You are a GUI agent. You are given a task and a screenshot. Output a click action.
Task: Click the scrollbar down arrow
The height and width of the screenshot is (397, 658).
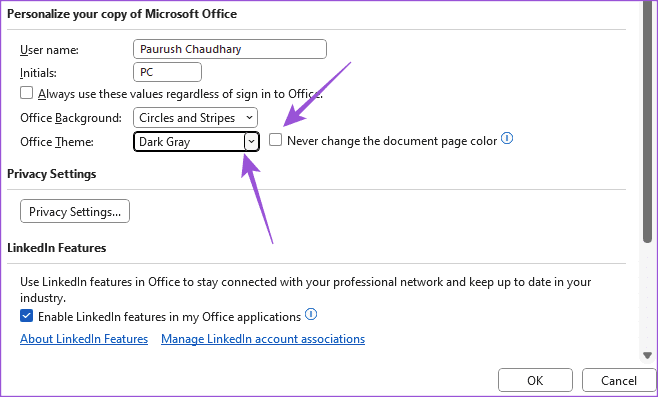pos(647,355)
